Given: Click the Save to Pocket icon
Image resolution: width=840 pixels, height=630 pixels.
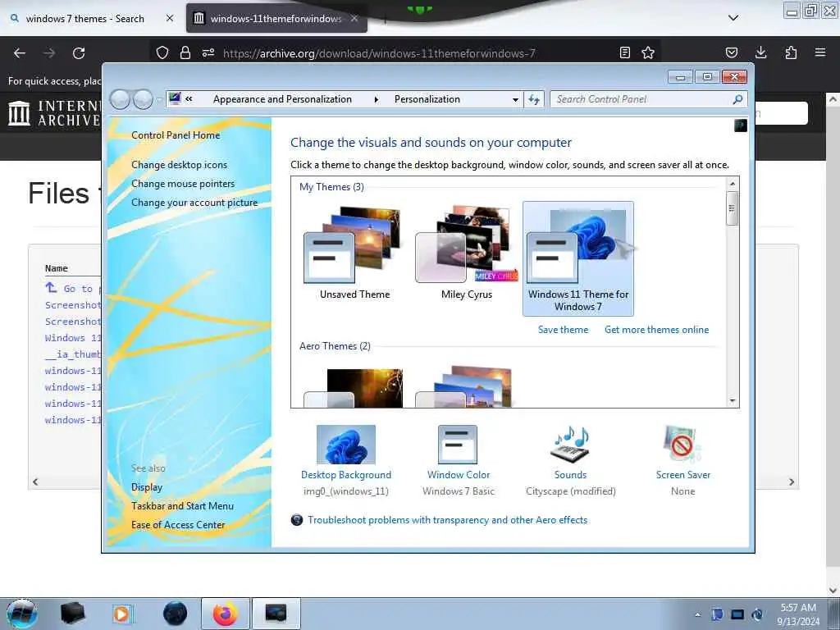Looking at the screenshot, I should (x=731, y=52).
